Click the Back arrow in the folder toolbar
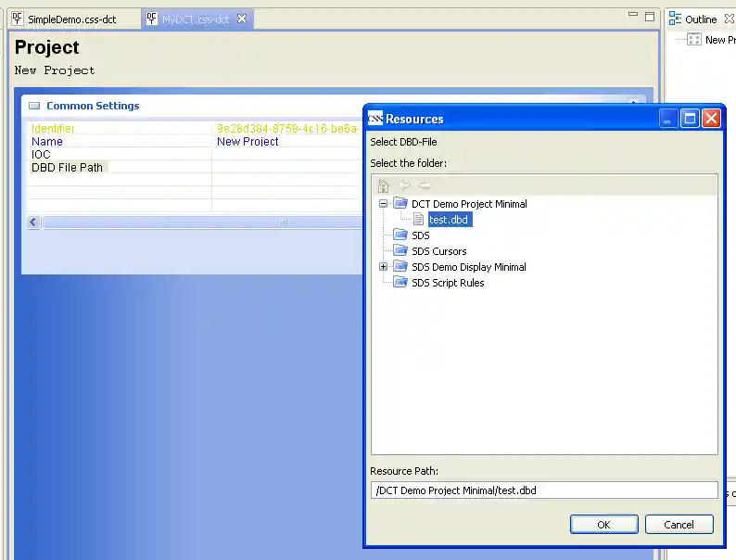Image resolution: width=736 pixels, height=560 pixels. click(404, 185)
